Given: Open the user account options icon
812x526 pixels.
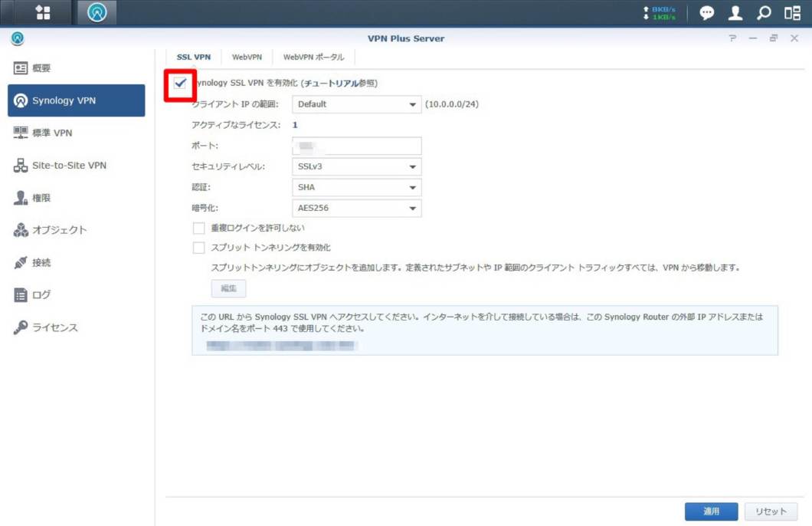Looking at the screenshot, I should click(735, 12).
